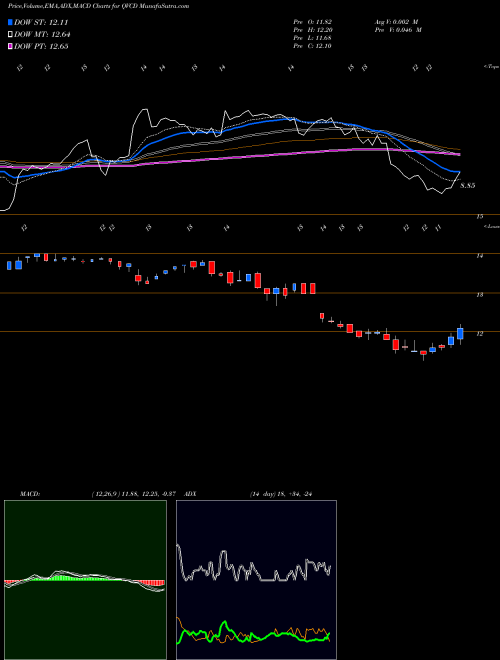Click the MACD (12,26,9) values text
Image resolution: width=500 pixels, height=660 pixels.
coord(136,494)
